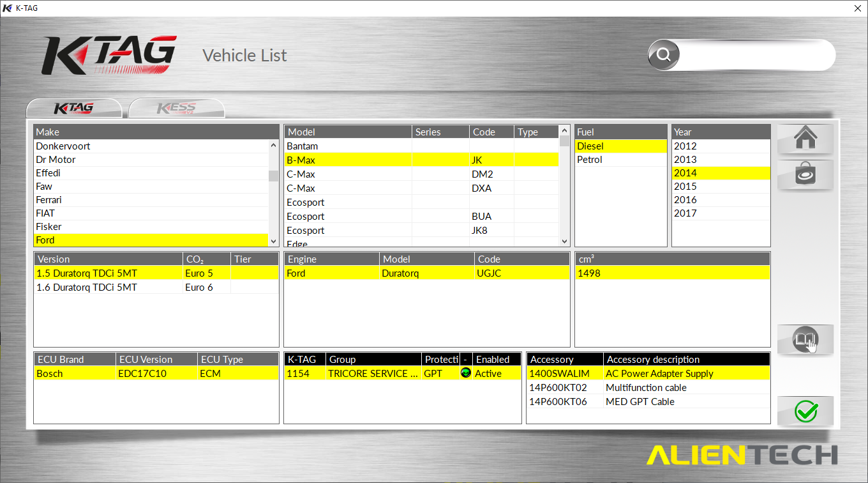Select Effedi make
This screenshot has width=868, height=483.
point(151,172)
